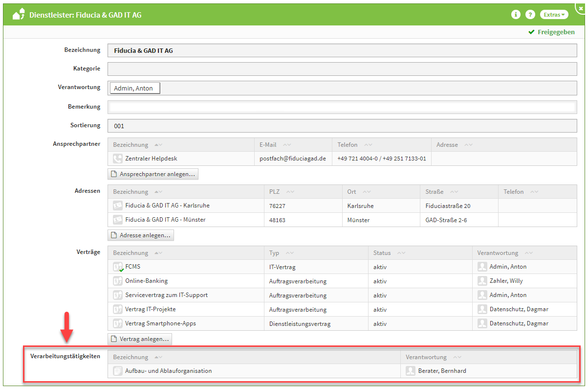Sort contracts by Status column
This screenshot has width=588, height=389.
coord(401,253)
